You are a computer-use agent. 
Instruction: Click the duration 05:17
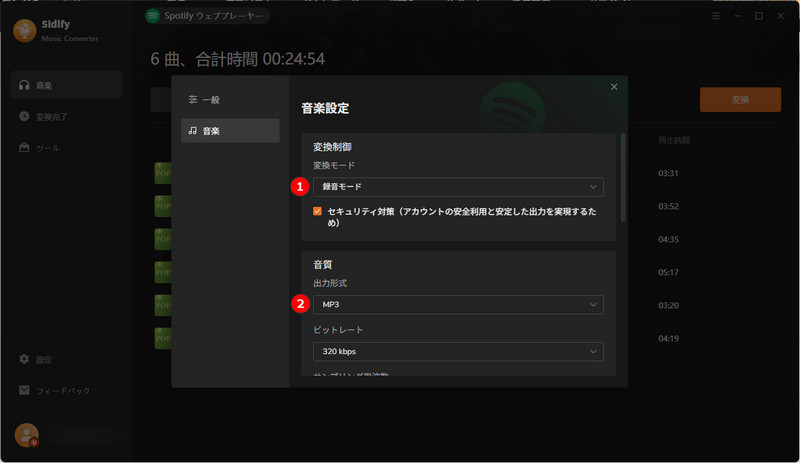coord(668,273)
